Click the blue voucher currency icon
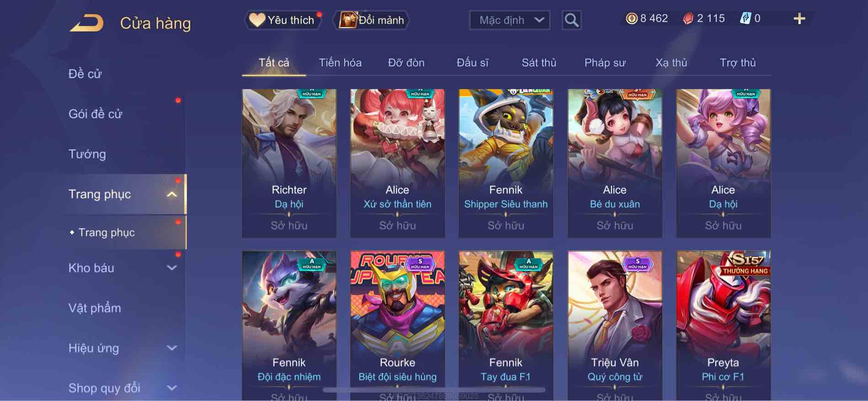The width and height of the screenshot is (868, 401). tap(745, 19)
